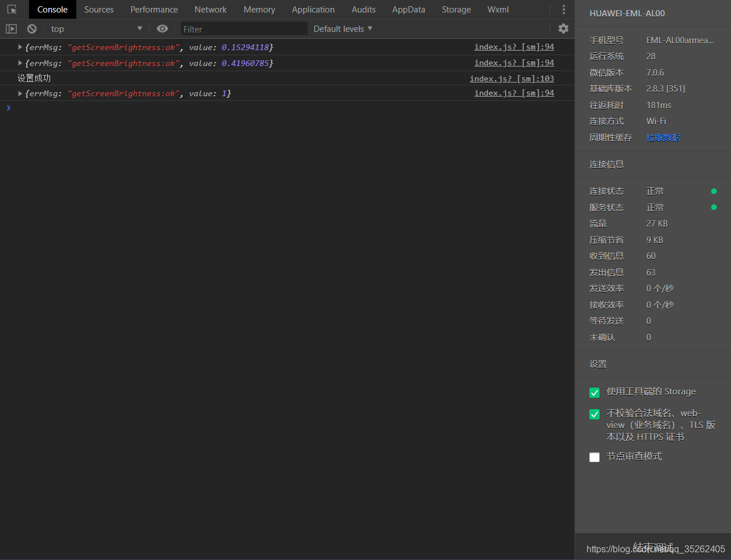This screenshot has width=731, height=560.
Task: Select the 连接信息 section header
Action: (606, 164)
